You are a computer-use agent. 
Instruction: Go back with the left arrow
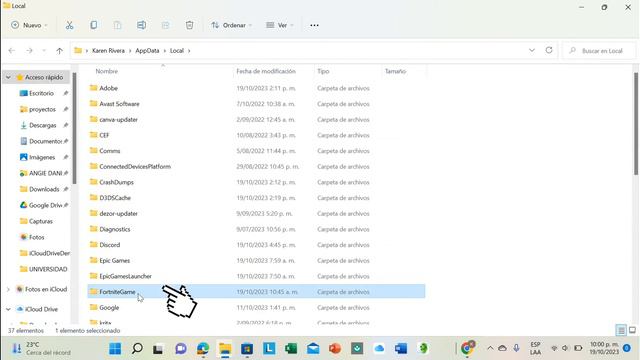tap(12, 51)
